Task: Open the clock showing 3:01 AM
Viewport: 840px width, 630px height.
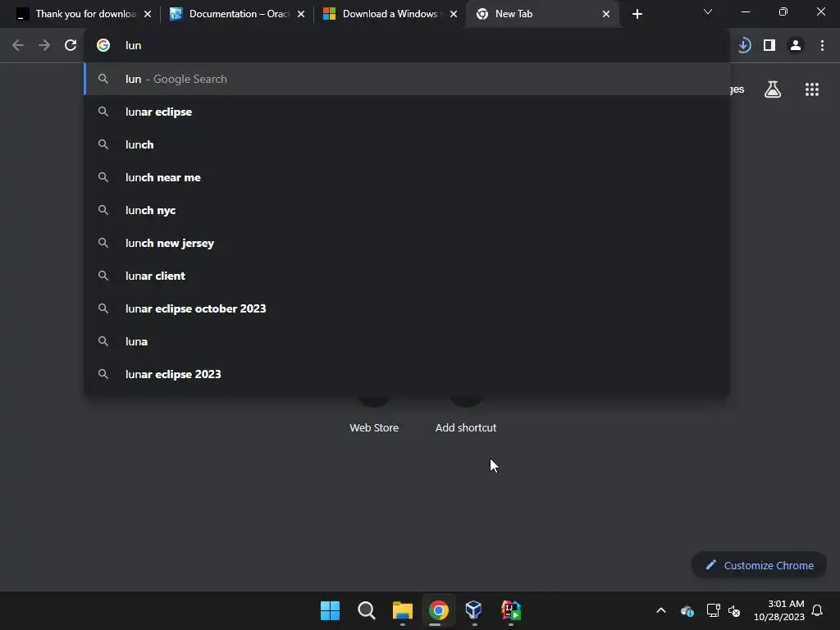Action: [x=779, y=610]
